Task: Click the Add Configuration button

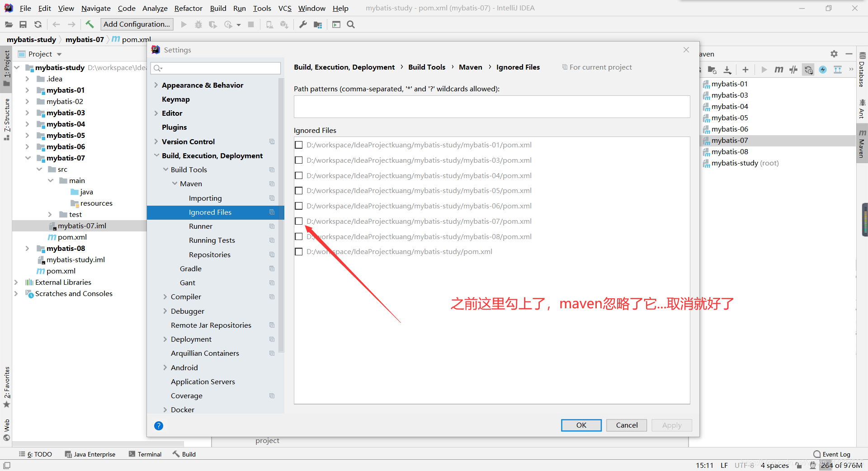Action: tap(137, 24)
